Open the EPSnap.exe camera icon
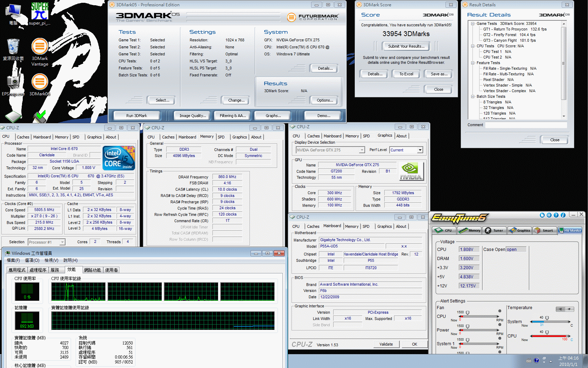Image resolution: width=588 pixels, height=368 pixels. 13,82
